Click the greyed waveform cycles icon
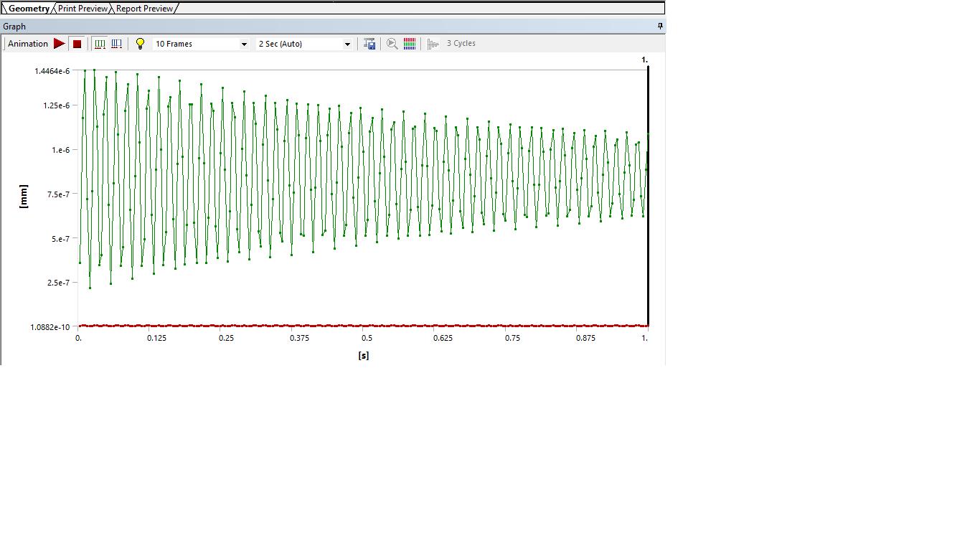Screen dimensions: 980x551 click(433, 44)
